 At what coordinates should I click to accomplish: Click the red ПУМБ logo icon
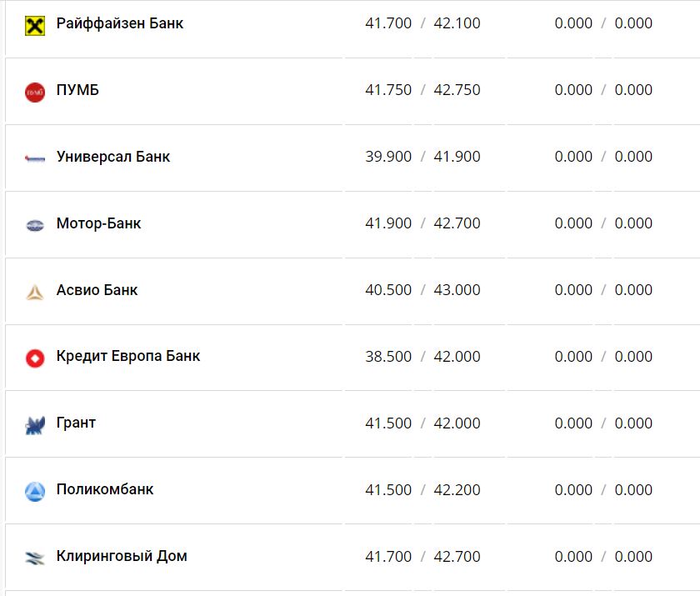[x=34, y=92]
